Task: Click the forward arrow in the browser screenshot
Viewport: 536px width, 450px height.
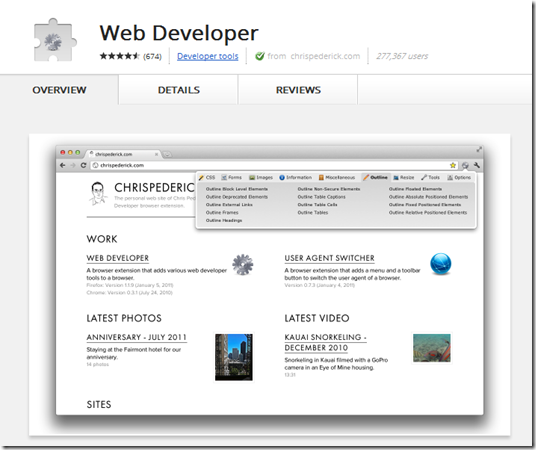Action: coord(73,165)
